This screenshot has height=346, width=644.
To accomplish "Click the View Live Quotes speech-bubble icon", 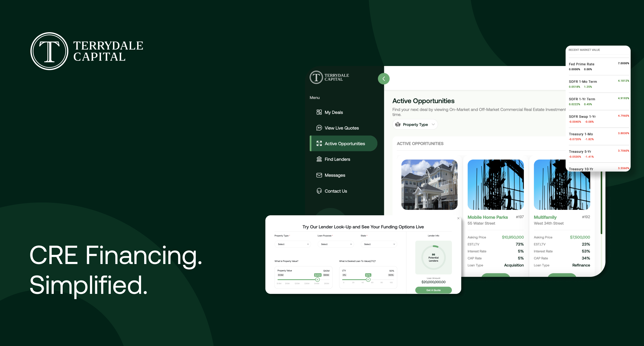I will 319,128.
